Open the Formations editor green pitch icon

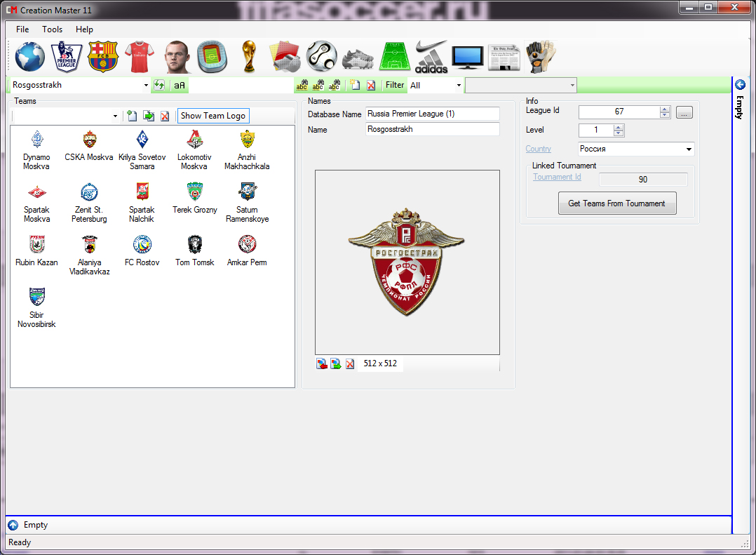(x=394, y=57)
